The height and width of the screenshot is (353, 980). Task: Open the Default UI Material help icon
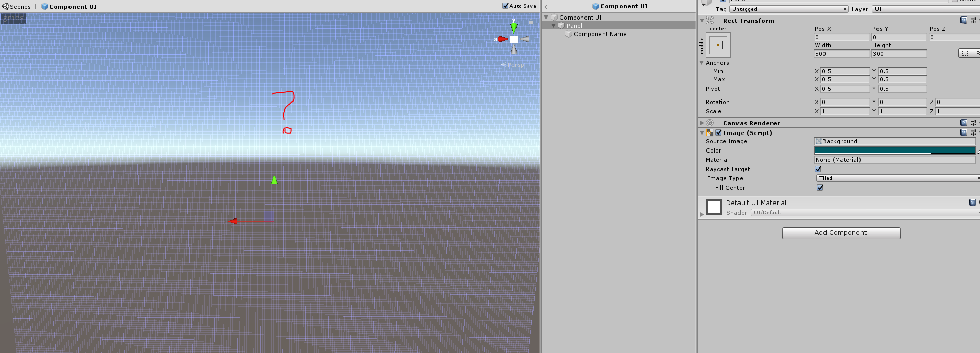pos(972,203)
